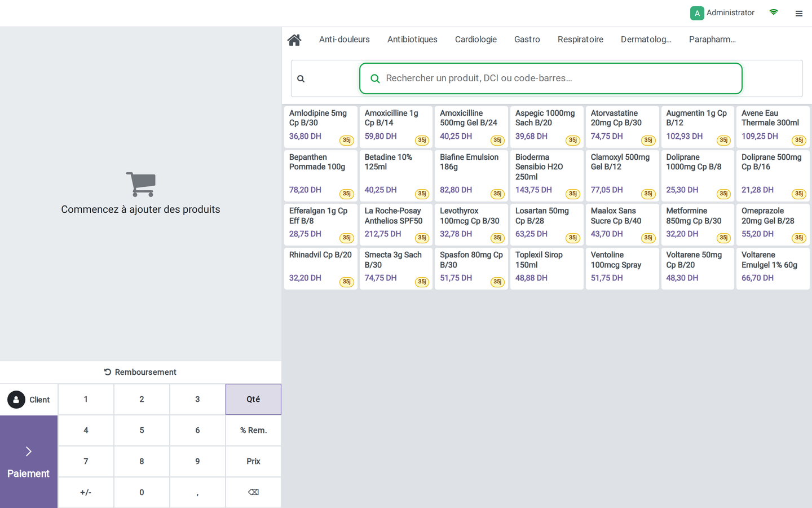Image resolution: width=812 pixels, height=508 pixels.
Task: Click the Client person icon
Action: (x=16, y=400)
